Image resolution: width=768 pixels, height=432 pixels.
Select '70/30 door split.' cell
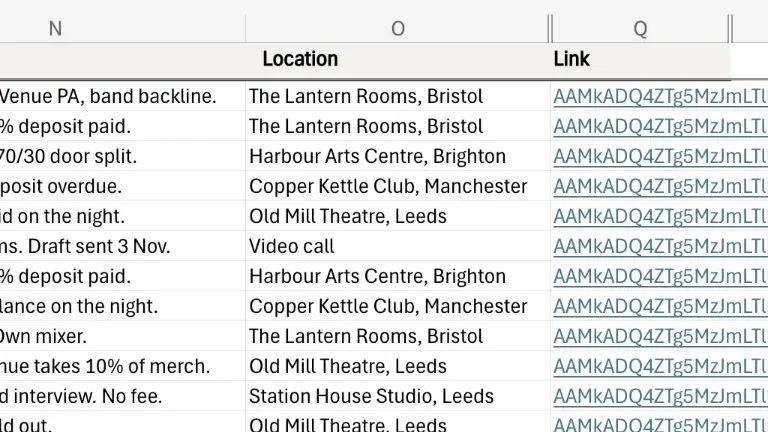coord(122,156)
